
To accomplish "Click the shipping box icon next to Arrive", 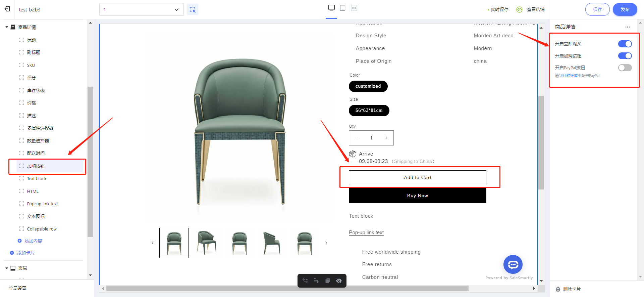I will [x=353, y=154].
